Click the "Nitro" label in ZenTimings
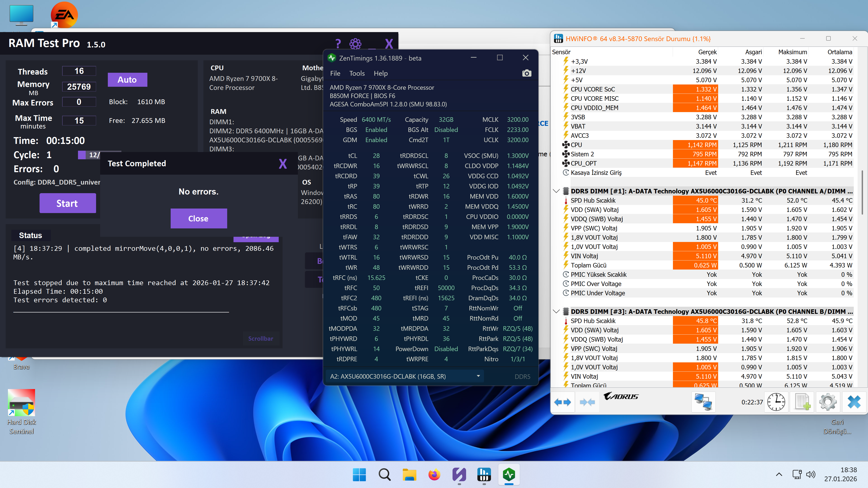Viewport: 868px width, 488px height. point(491,359)
